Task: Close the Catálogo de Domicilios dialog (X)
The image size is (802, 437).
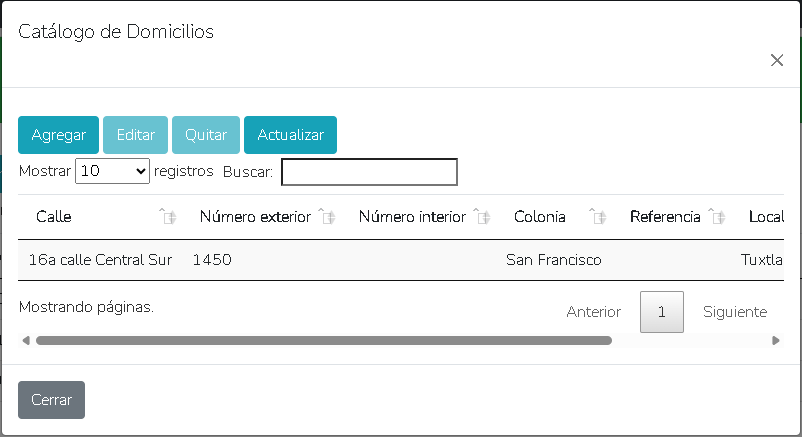Action: [777, 60]
